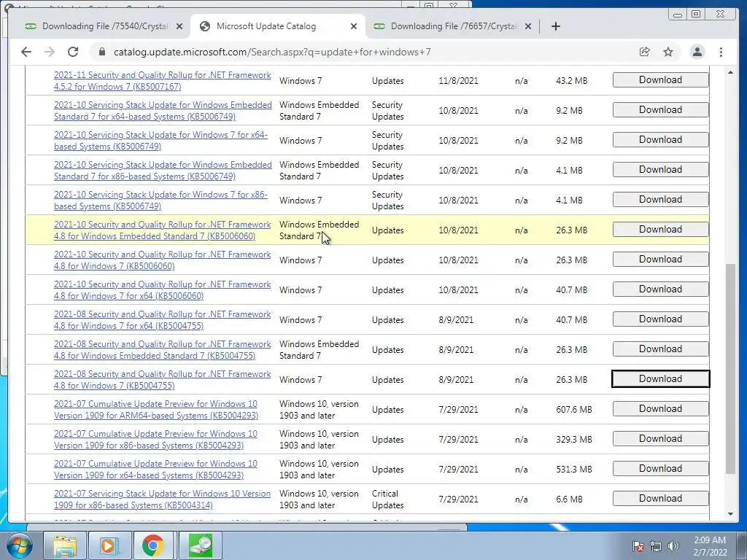Click volume speaker tray icon

tap(673, 546)
